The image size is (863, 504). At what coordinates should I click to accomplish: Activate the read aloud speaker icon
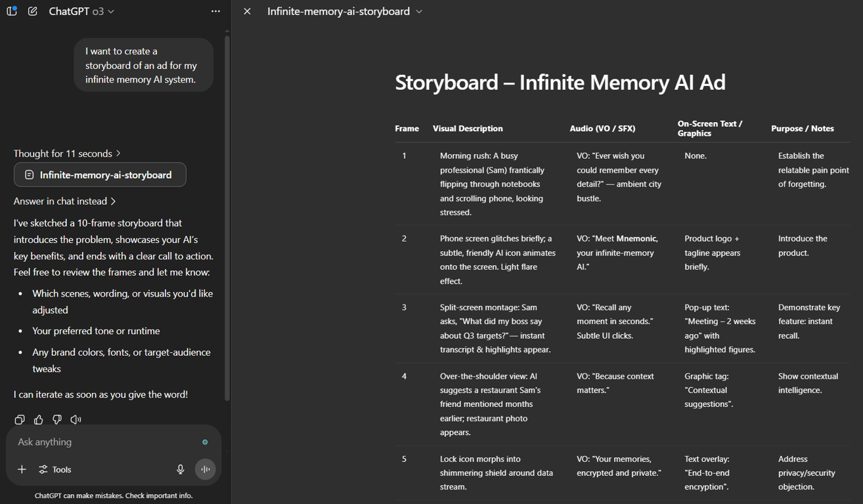tap(76, 419)
